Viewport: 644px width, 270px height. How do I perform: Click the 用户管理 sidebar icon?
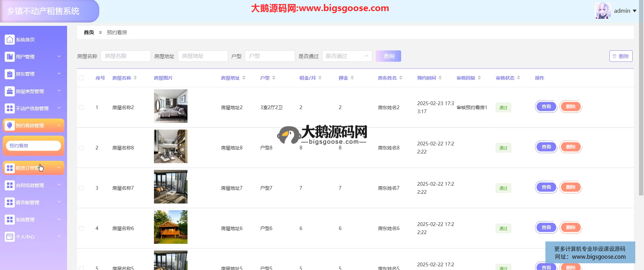[x=10, y=57]
